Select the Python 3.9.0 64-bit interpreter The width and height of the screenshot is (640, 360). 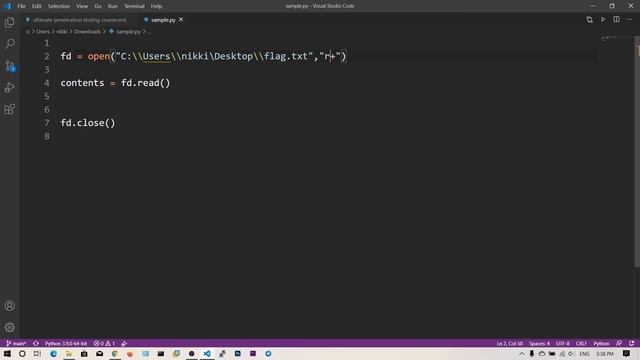[x=65, y=343]
